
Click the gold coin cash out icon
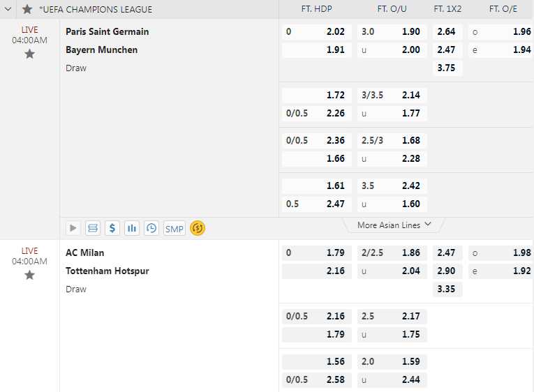click(x=198, y=228)
